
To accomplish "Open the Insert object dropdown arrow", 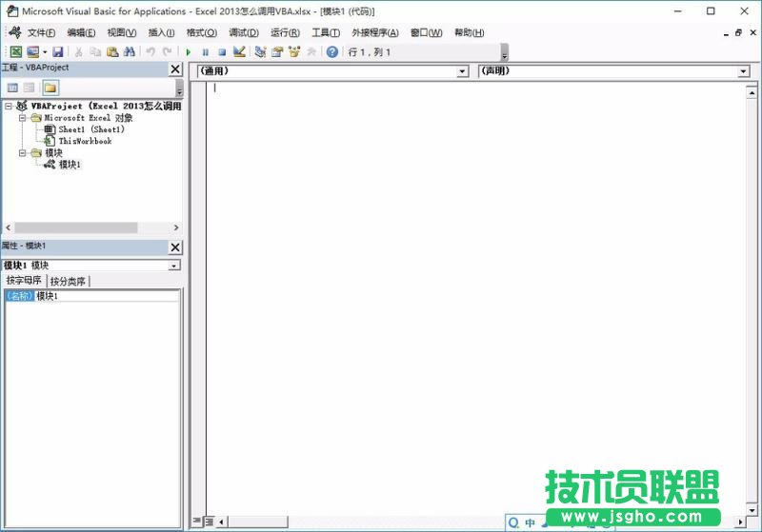I will [x=45, y=52].
